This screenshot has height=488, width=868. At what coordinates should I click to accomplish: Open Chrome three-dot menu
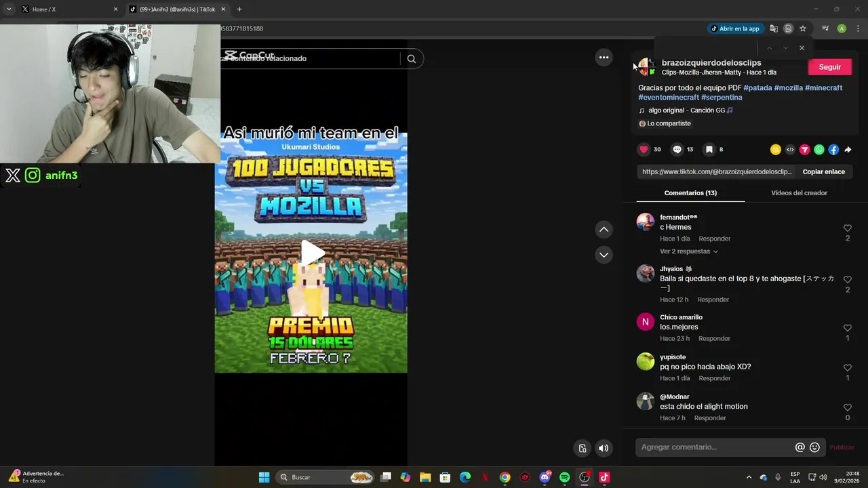pyautogui.click(x=858, y=28)
